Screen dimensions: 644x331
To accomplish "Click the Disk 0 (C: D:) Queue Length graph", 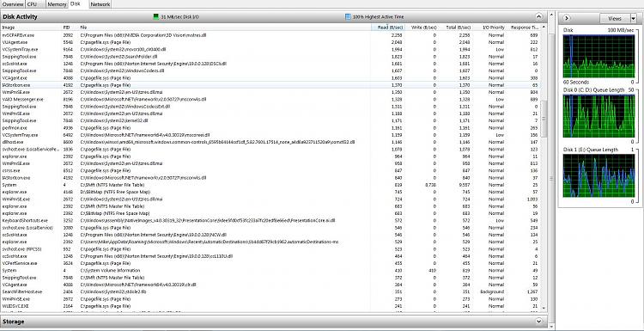I will (598, 116).
